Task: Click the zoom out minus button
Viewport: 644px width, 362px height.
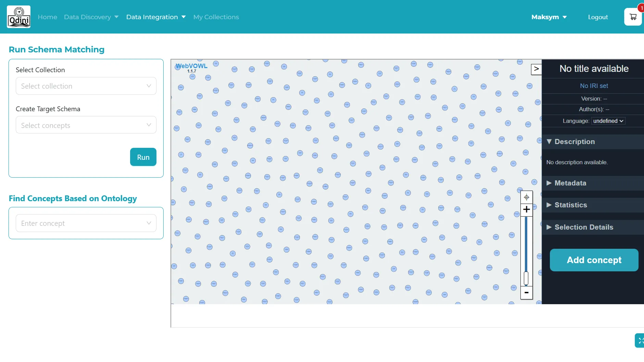Action: pyautogui.click(x=526, y=293)
